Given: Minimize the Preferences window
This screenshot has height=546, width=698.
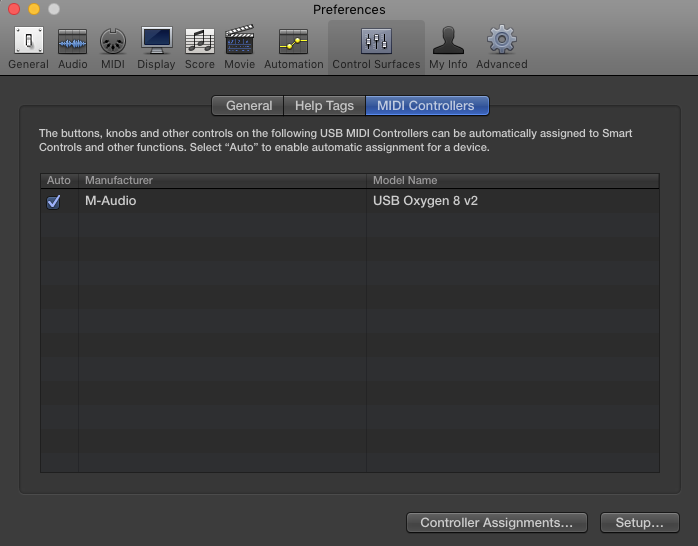Looking at the screenshot, I should [34, 9].
